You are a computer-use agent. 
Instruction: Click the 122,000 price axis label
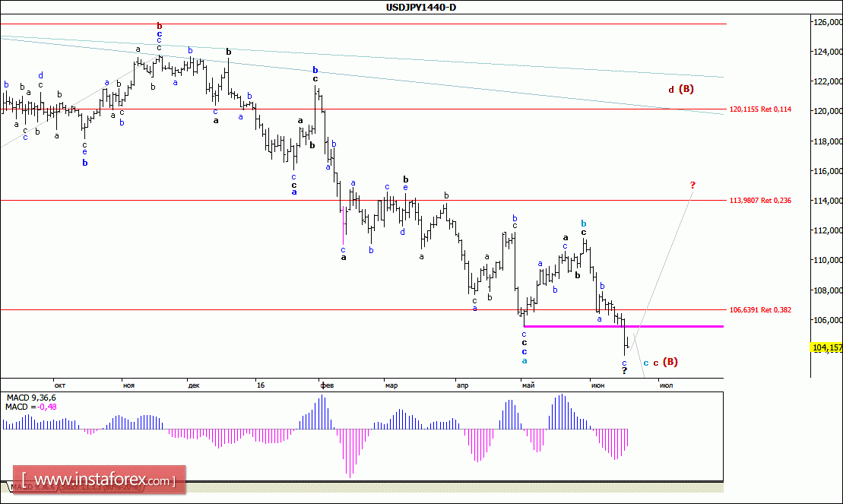pos(828,81)
